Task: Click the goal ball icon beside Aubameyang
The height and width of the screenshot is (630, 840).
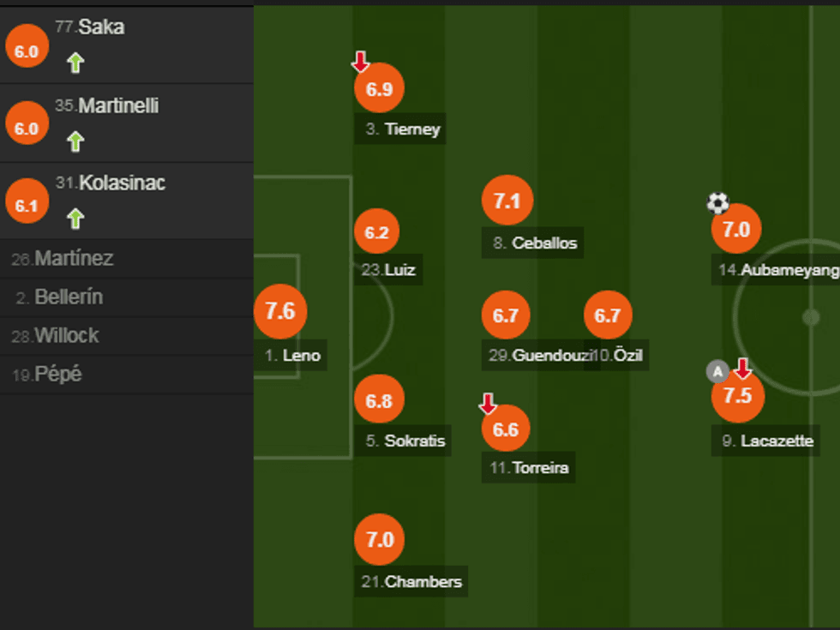Action: pos(717,203)
